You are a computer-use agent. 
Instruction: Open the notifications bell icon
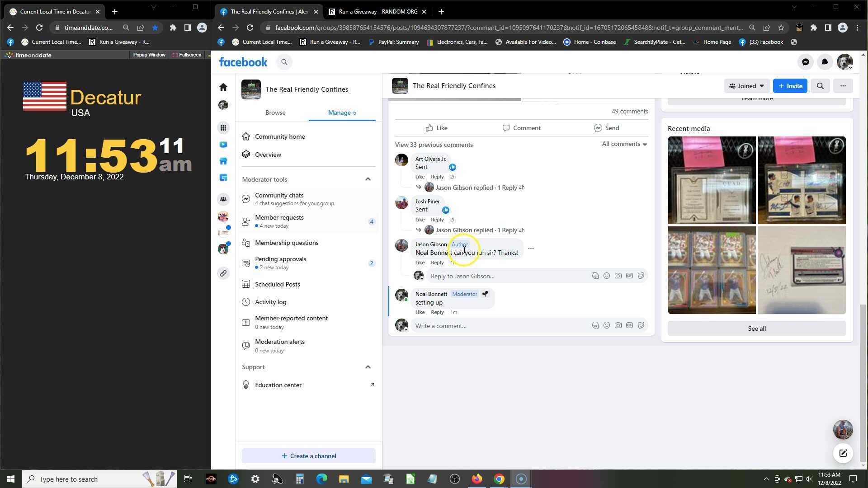[x=825, y=62]
